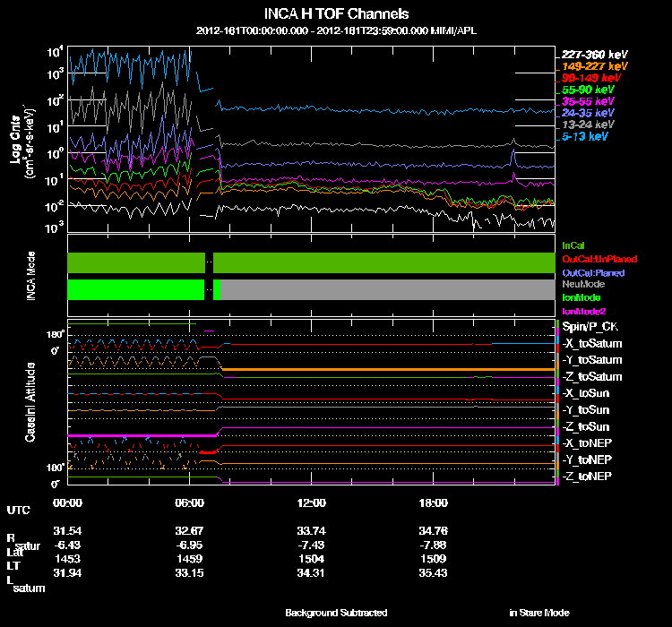Click the -X_toSun attitude label
The image size is (672, 627).
[x=585, y=393]
